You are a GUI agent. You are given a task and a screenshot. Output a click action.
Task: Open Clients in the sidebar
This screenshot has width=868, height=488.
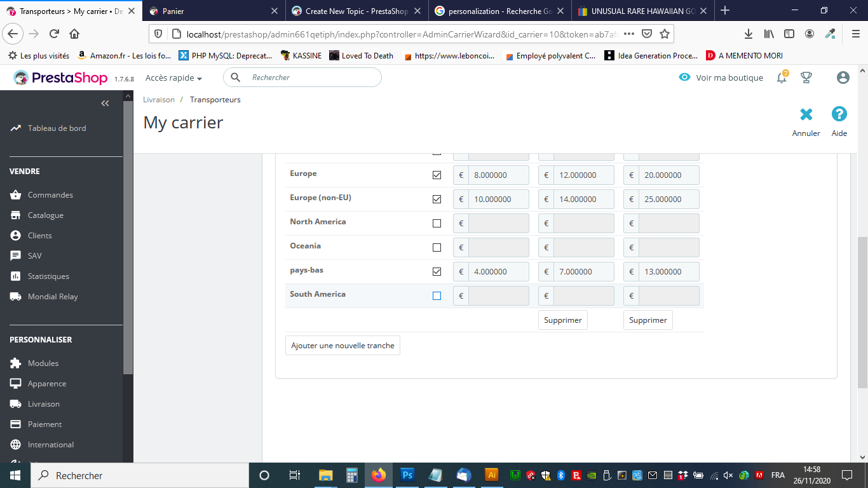(40, 236)
